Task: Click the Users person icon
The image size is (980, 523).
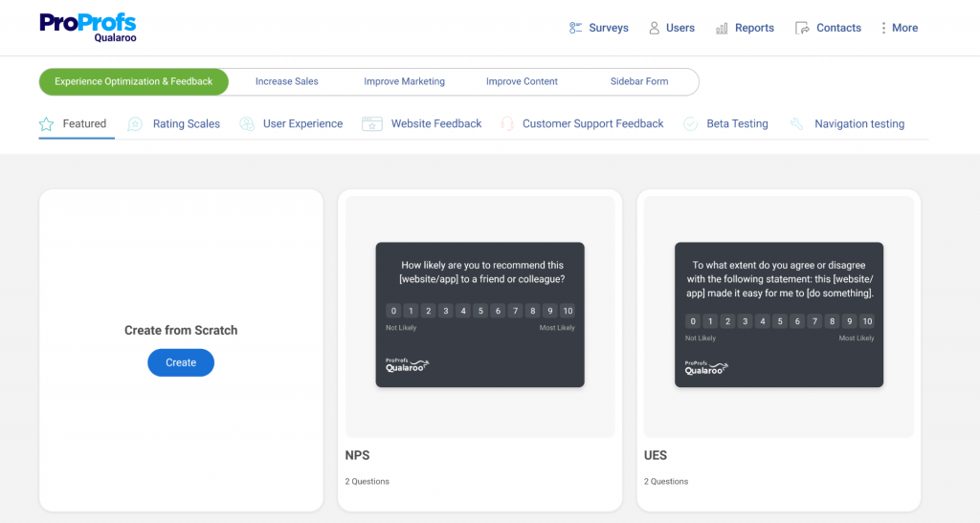Action: 654,28
